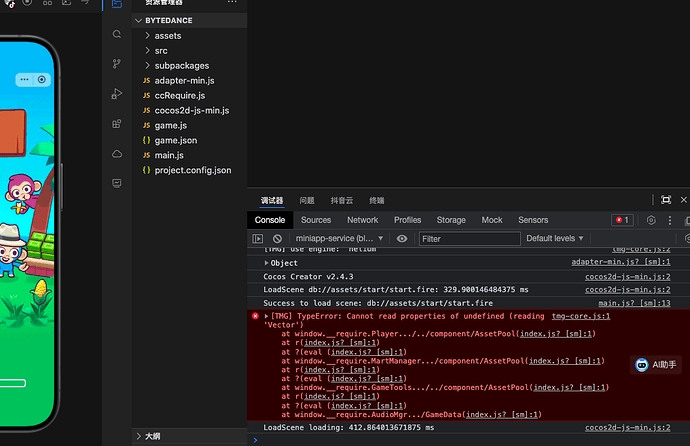Open game.js file

click(x=170, y=125)
